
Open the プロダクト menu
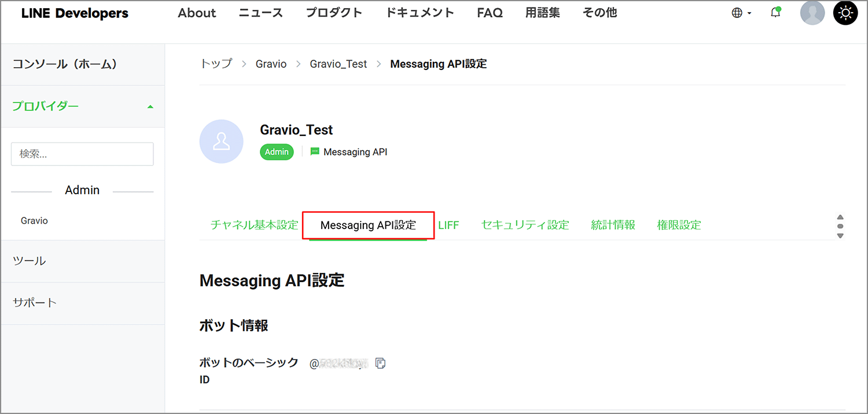coord(334,13)
